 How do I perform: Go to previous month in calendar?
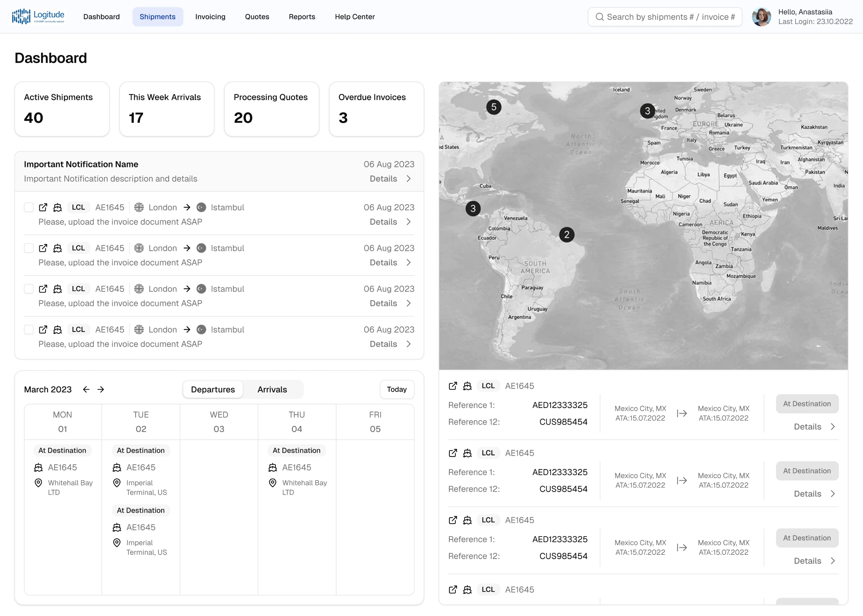86,390
